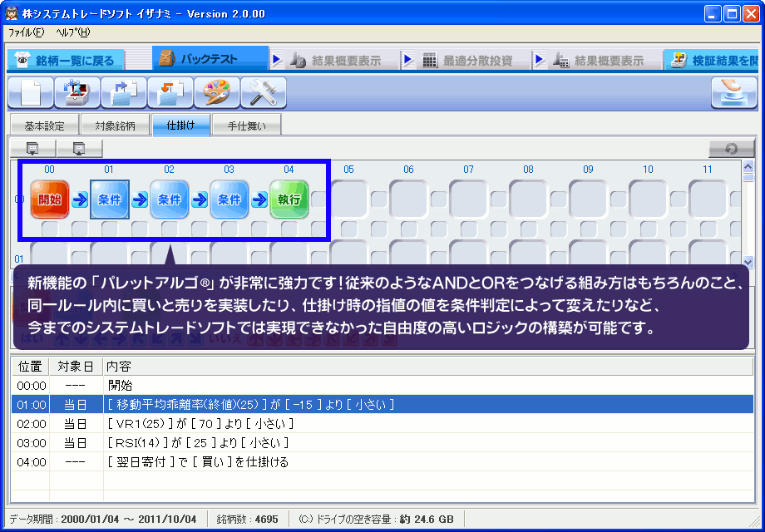Screen dimensions: 765x532
Task: Select the red 開始 start block
Action: (50, 199)
